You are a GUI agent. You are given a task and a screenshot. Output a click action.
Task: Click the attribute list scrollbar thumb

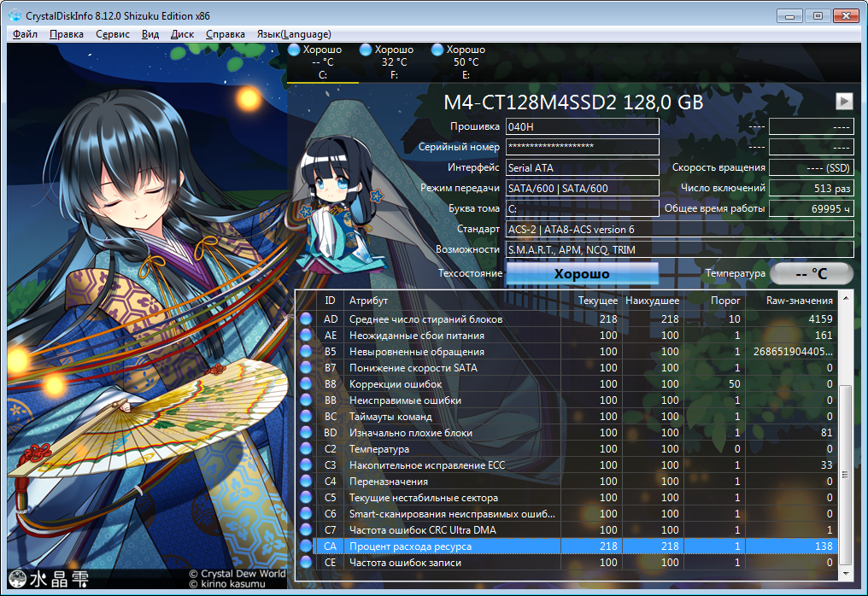(x=845, y=474)
